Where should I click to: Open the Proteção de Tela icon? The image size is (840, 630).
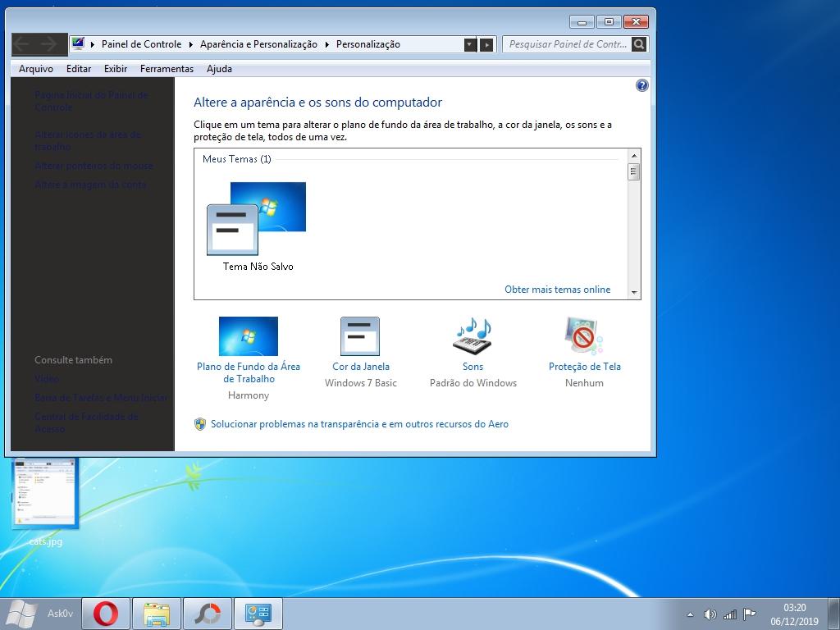(x=584, y=336)
